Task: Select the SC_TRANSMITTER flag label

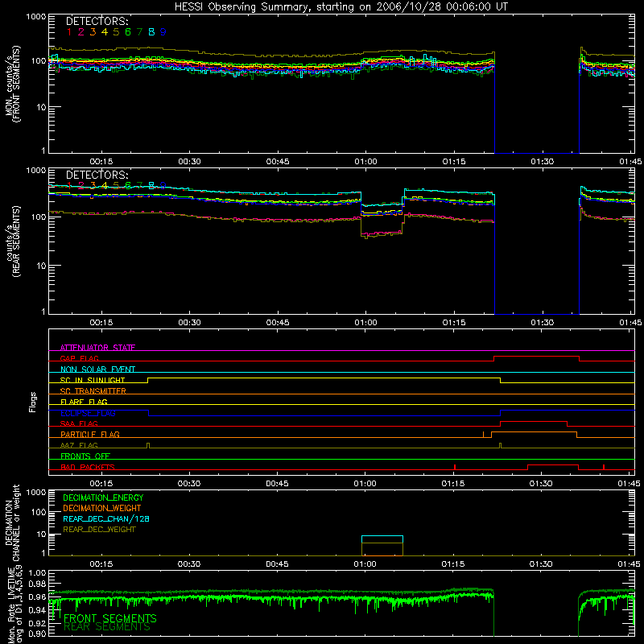Action: pyautogui.click(x=93, y=391)
